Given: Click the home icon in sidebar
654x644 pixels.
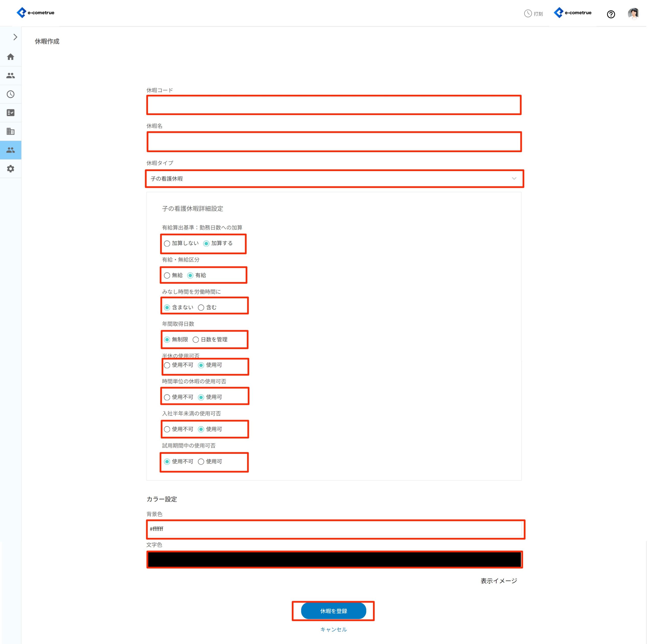Looking at the screenshot, I should click(10, 57).
